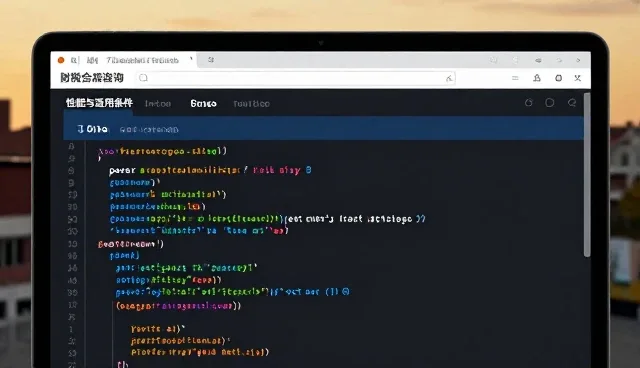Switch to the Bonso tab

click(203, 104)
